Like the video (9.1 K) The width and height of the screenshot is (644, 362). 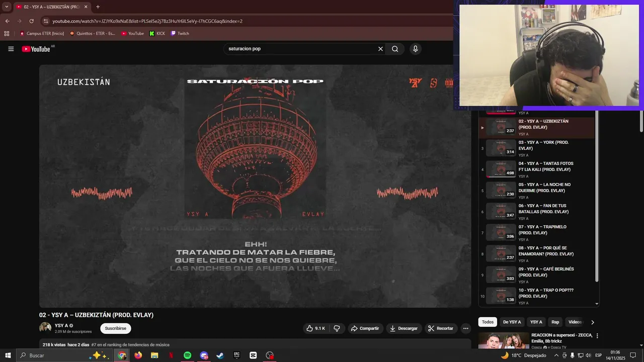click(x=316, y=328)
